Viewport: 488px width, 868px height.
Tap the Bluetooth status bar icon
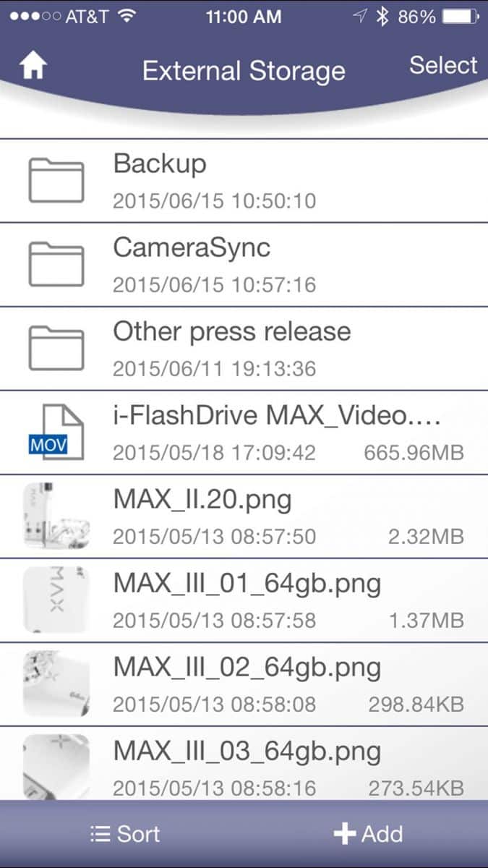(x=383, y=17)
